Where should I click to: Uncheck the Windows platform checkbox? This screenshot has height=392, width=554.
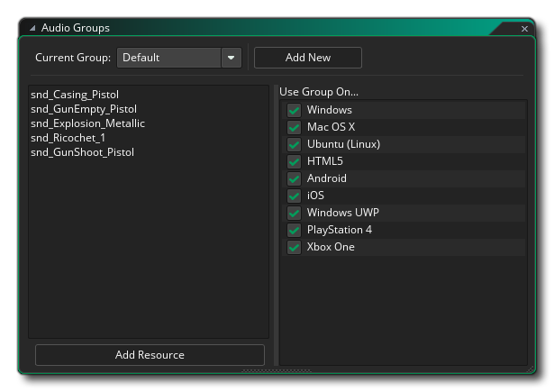(x=294, y=110)
